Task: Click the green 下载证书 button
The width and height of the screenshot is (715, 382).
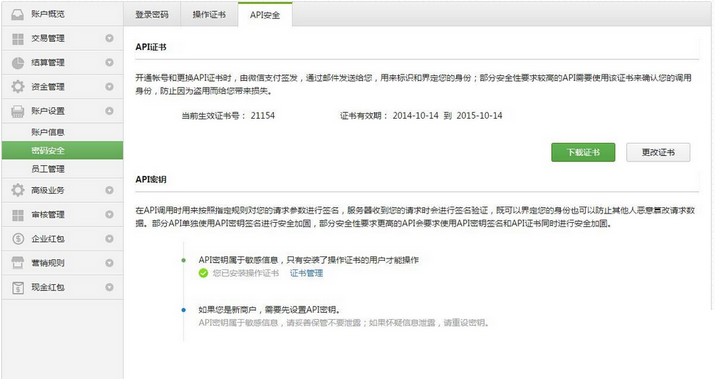Action: (583, 152)
